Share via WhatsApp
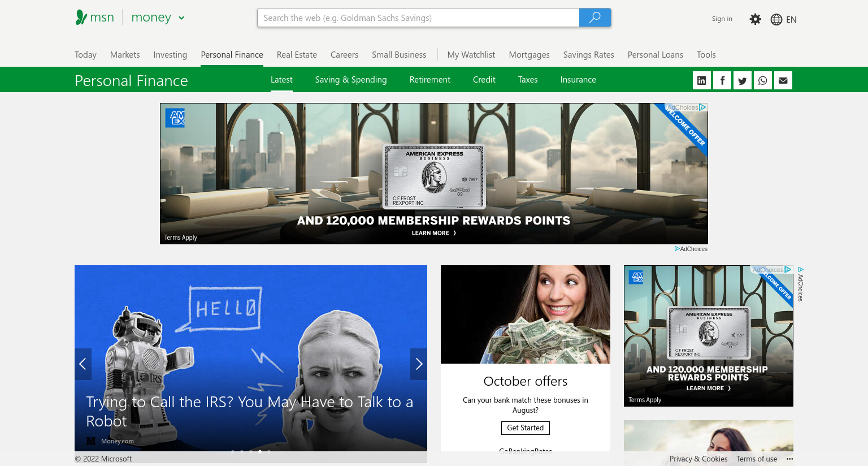868x466 pixels. (x=763, y=80)
